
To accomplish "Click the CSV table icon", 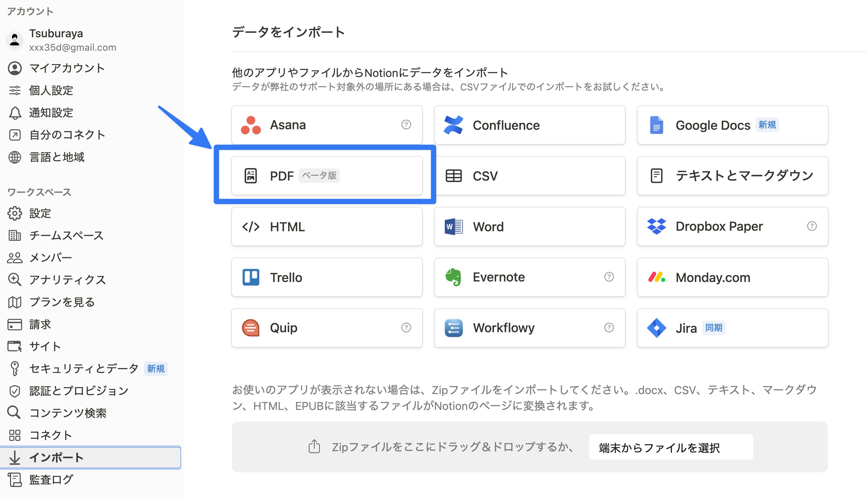I will [x=454, y=176].
